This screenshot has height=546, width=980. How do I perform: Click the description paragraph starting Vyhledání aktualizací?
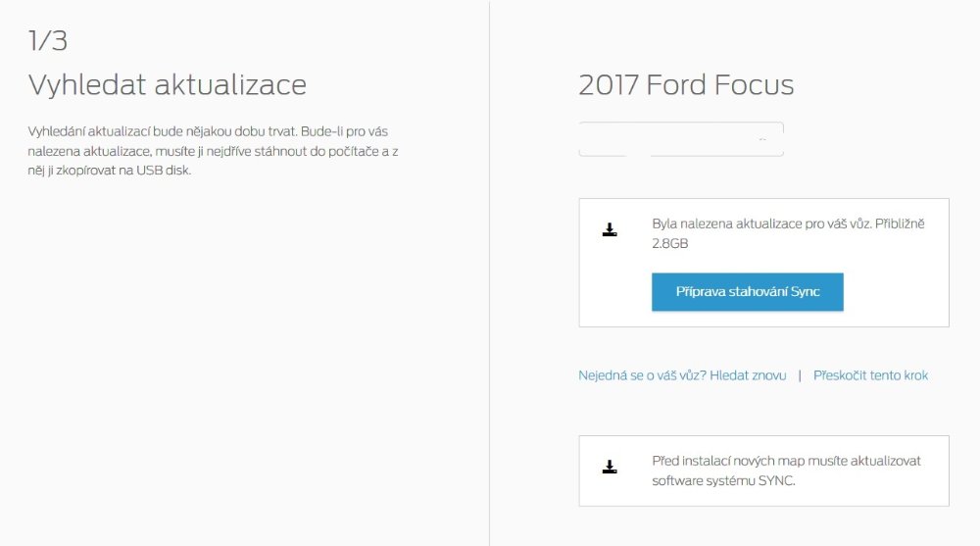click(211, 150)
